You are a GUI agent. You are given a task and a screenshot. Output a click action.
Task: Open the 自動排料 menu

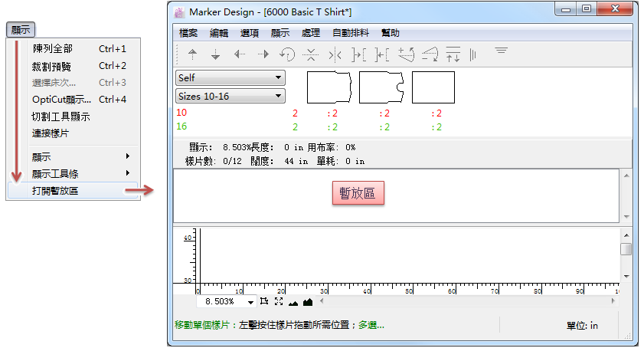[351, 33]
